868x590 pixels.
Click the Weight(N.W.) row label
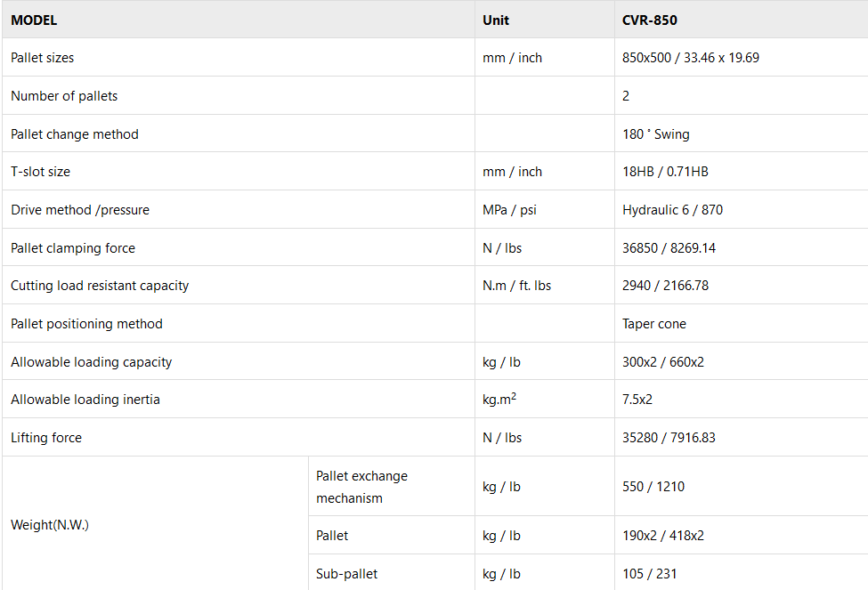click(x=50, y=525)
